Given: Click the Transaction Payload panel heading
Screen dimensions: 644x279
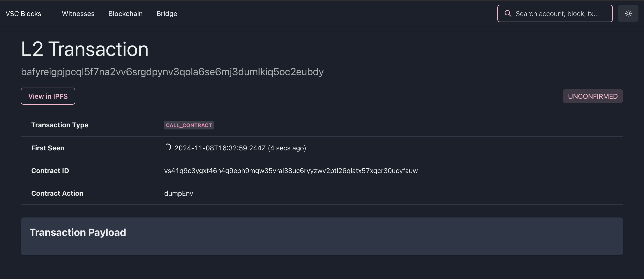Looking at the screenshot, I should [x=78, y=232].
